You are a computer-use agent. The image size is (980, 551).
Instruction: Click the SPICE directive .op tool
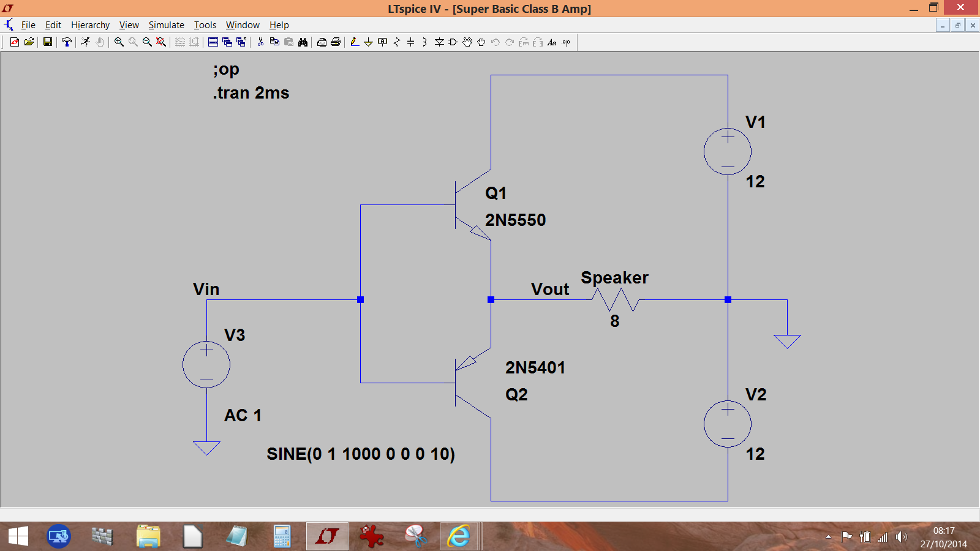click(566, 42)
